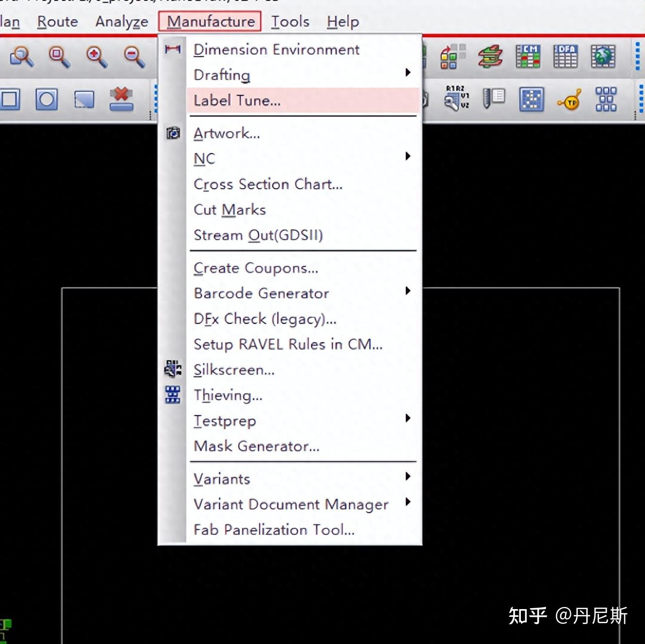Close the open Manufacture menu from the menu bar
Image resolution: width=645 pixels, height=644 pixels.
(x=210, y=21)
